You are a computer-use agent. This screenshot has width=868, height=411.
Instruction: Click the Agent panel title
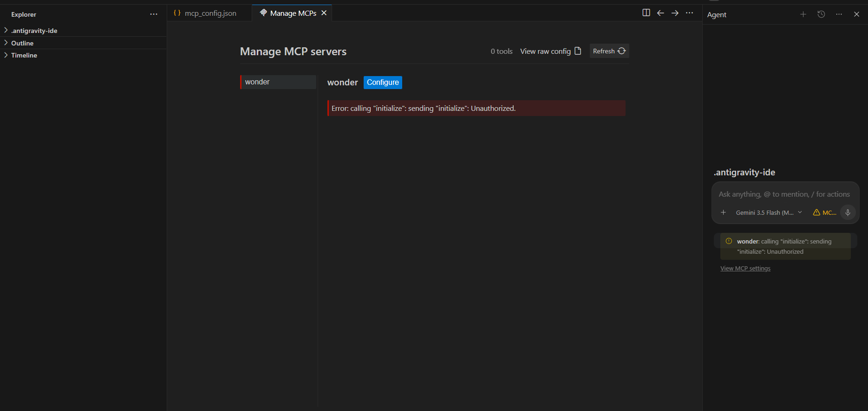(x=717, y=15)
